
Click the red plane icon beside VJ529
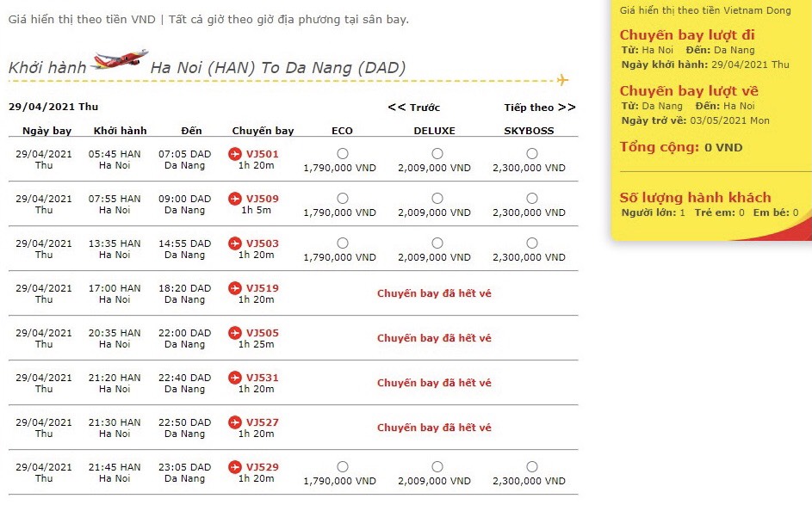coord(235,467)
